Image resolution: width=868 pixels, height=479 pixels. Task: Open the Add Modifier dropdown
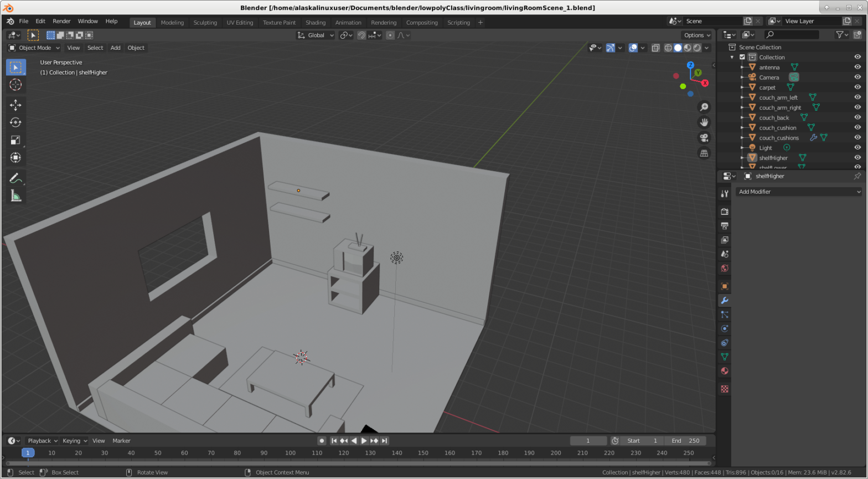click(799, 192)
